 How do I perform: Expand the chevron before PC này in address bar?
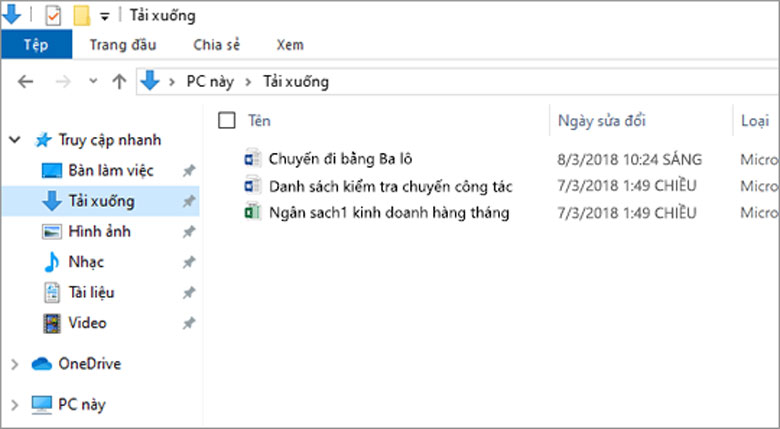(172, 82)
